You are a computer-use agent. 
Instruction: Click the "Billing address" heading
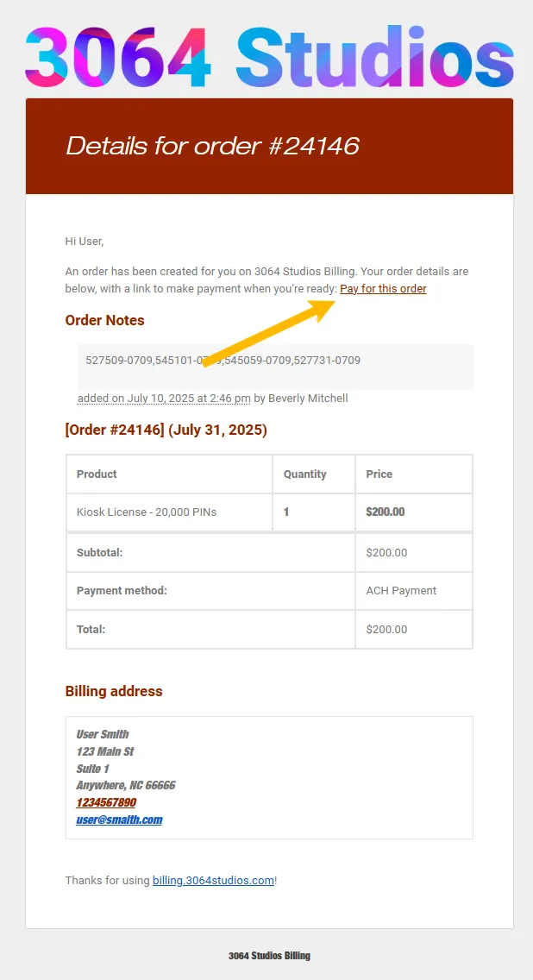(x=114, y=691)
